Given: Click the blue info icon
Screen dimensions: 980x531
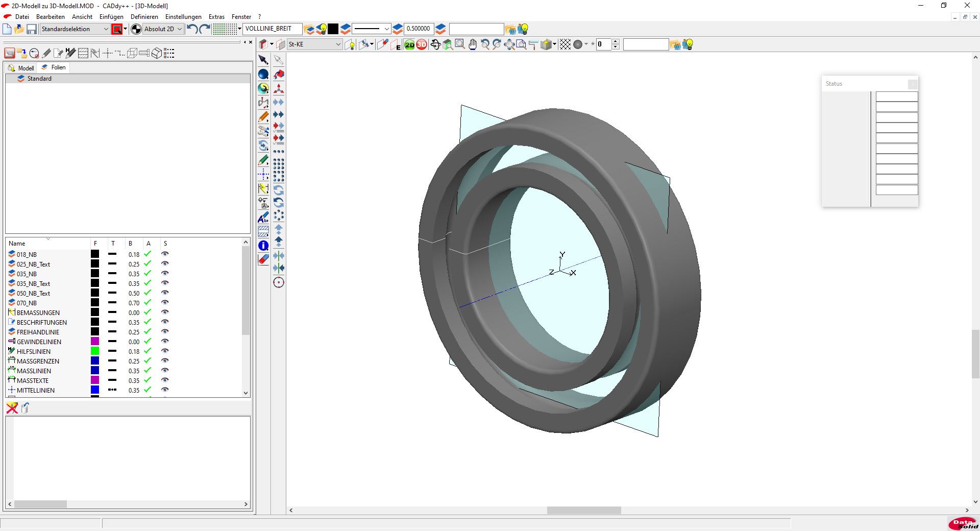Looking at the screenshot, I should click(x=263, y=246).
